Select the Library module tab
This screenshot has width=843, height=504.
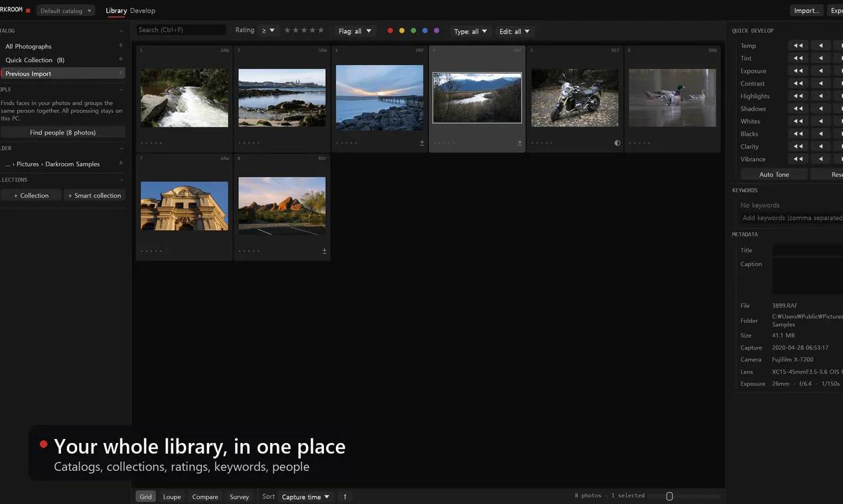tap(116, 11)
